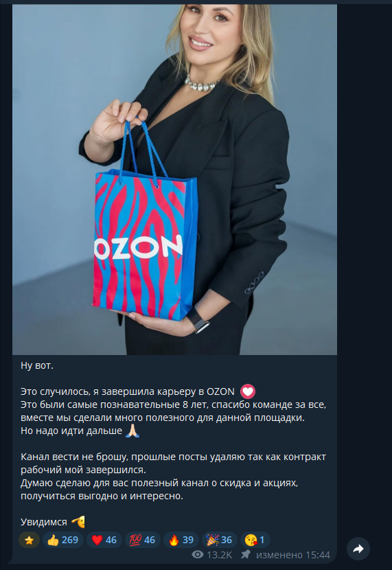392x570 pixels.
Task: React with the red heart showing 46
Action: pos(104,540)
